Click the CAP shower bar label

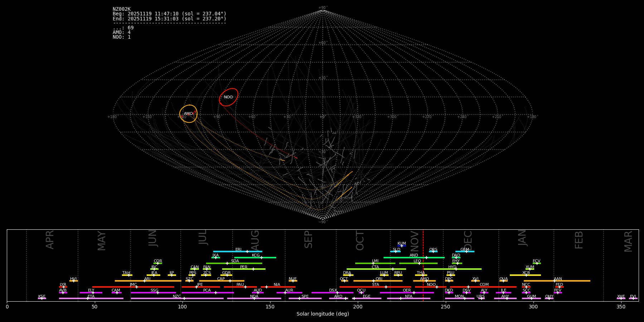[x=221, y=279]
